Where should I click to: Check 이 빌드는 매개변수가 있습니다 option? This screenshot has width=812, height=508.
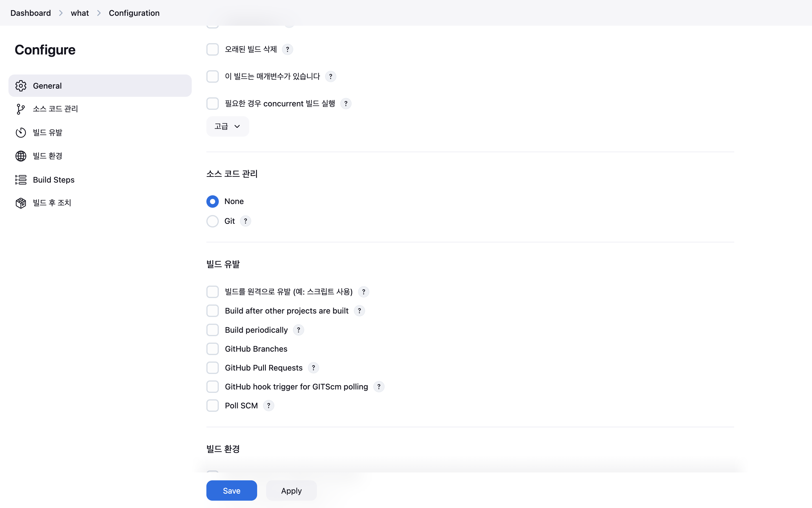click(212, 76)
